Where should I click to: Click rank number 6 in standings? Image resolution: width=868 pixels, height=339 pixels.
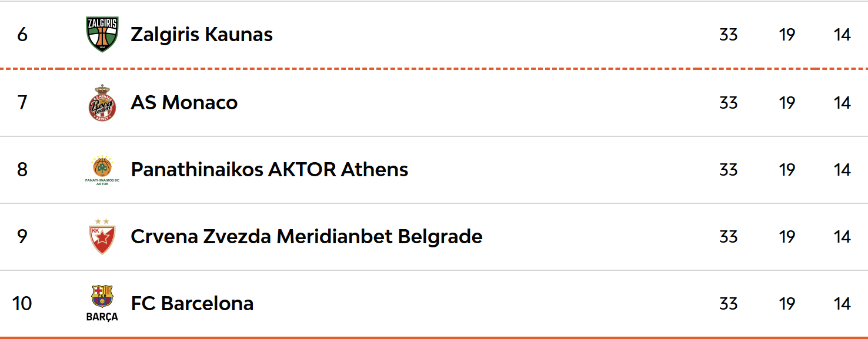pos(22,35)
